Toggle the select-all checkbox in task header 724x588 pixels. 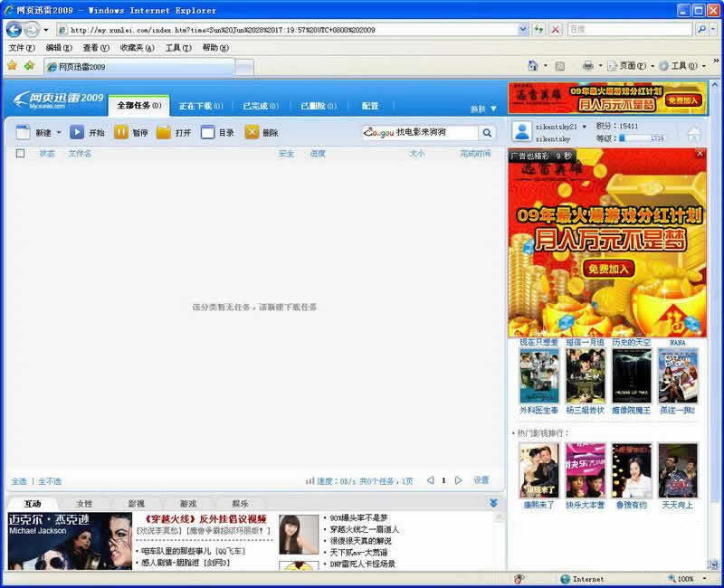tap(20, 154)
